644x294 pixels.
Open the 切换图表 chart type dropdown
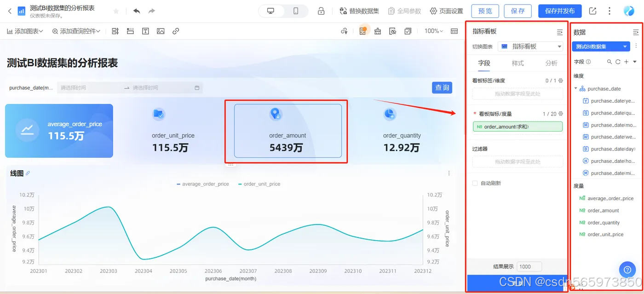(x=530, y=46)
